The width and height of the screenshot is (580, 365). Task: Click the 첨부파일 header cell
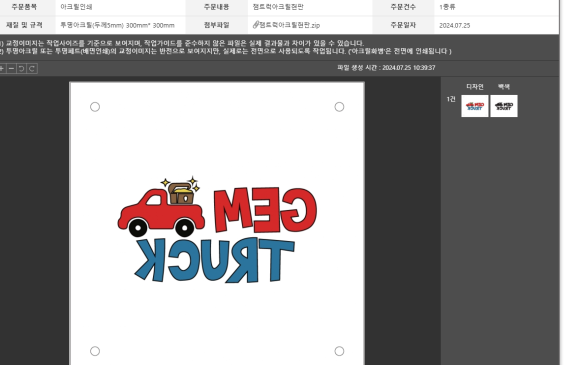(216, 25)
